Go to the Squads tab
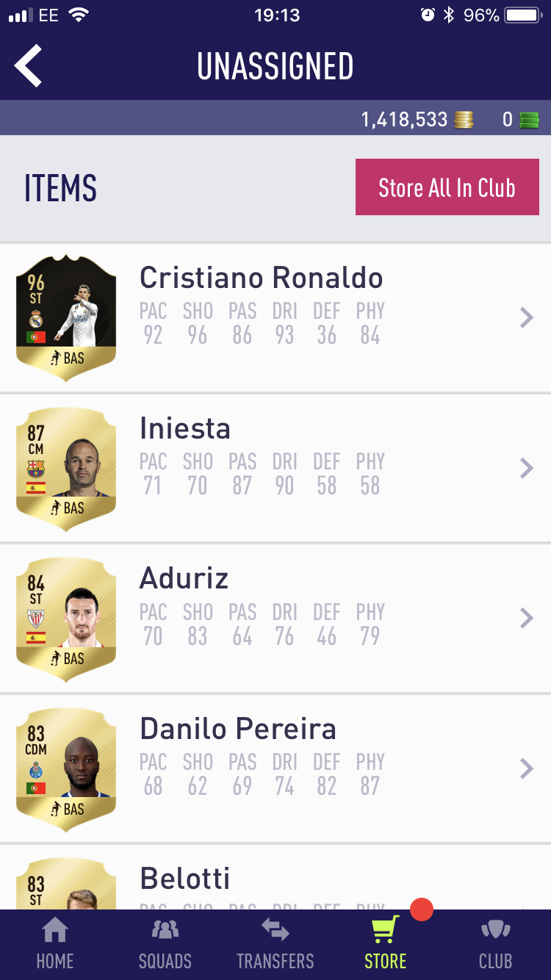 165,944
